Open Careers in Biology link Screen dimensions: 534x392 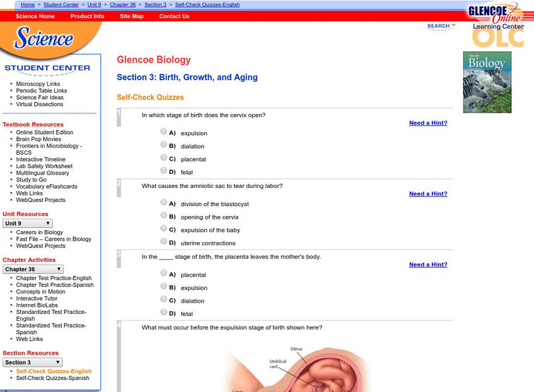pyautogui.click(x=39, y=232)
